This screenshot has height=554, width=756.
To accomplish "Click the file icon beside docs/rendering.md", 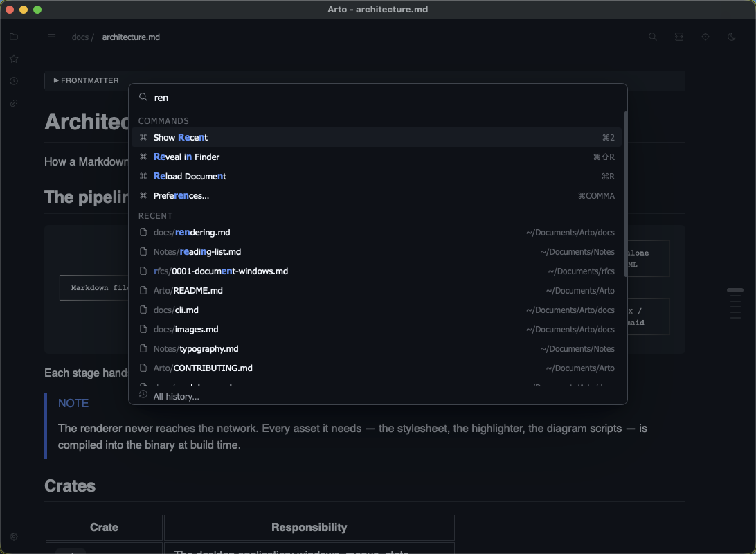I will click(x=143, y=233).
